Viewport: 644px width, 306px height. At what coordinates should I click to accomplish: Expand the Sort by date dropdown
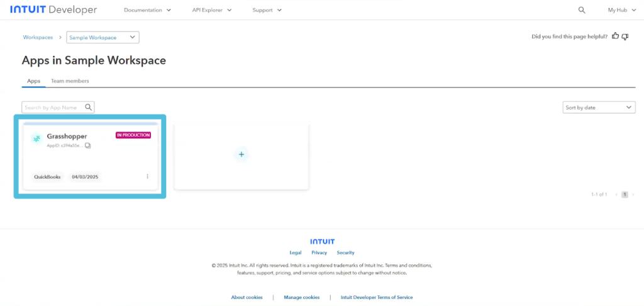click(x=598, y=108)
